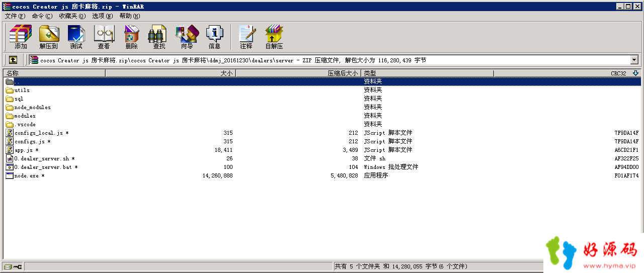Select the 0.dealer_server.bat file name
This screenshot has height=273, width=644.
[x=46, y=167]
